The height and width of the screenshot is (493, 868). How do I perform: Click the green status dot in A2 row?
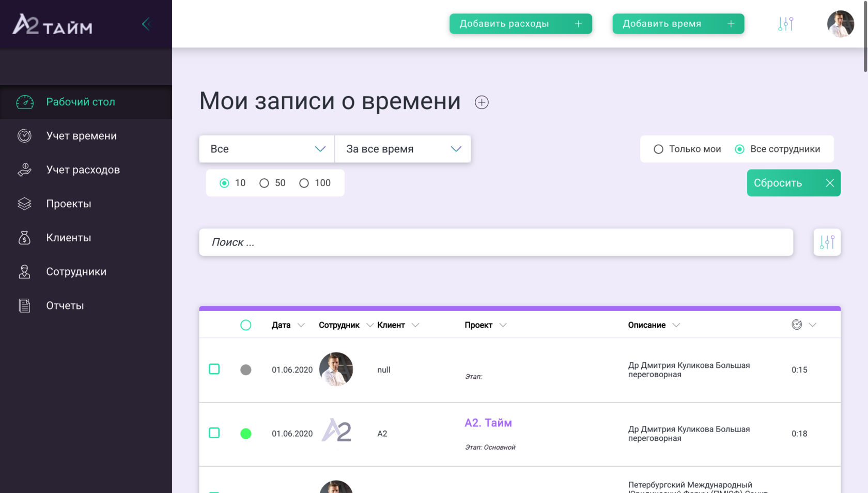coord(246,434)
